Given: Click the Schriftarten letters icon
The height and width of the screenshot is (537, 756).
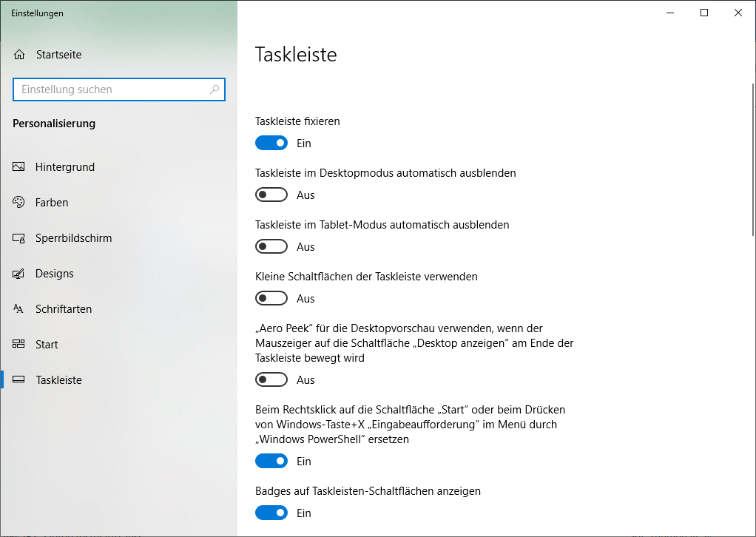Looking at the screenshot, I should click(x=18, y=308).
